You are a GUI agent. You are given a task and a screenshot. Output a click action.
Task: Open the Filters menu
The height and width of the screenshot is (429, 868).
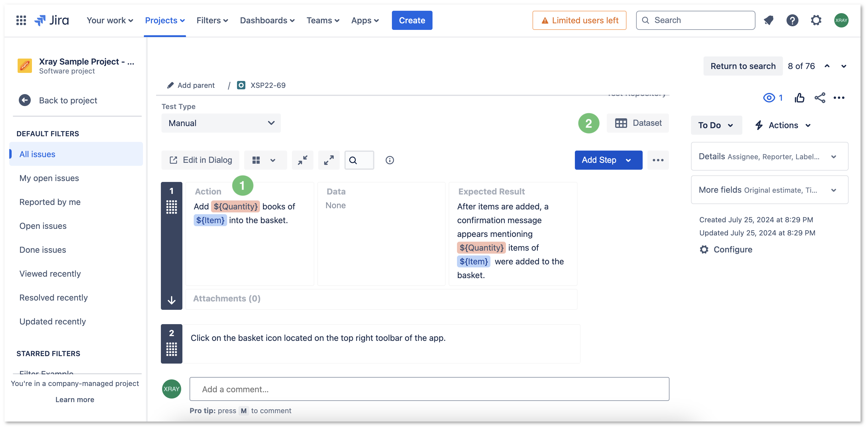click(212, 20)
